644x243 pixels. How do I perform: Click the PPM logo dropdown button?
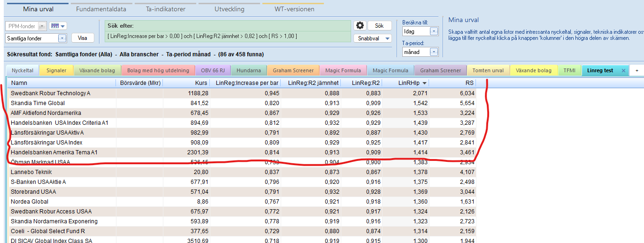pos(58,26)
